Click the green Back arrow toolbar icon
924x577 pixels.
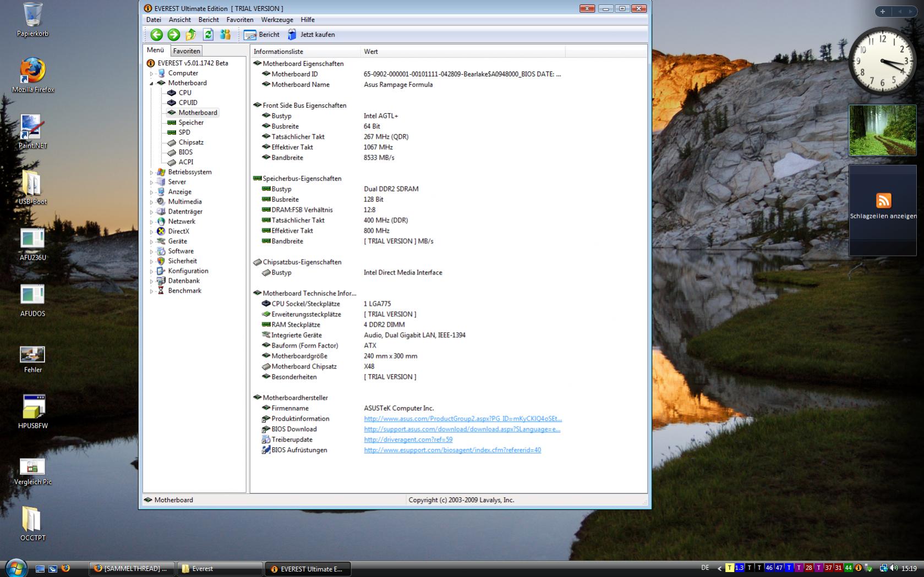156,35
